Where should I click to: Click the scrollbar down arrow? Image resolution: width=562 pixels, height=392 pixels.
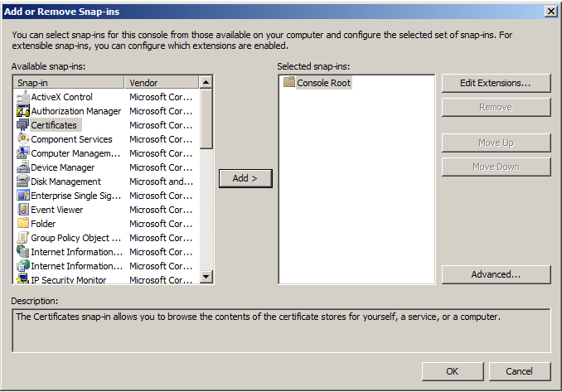coord(206,276)
